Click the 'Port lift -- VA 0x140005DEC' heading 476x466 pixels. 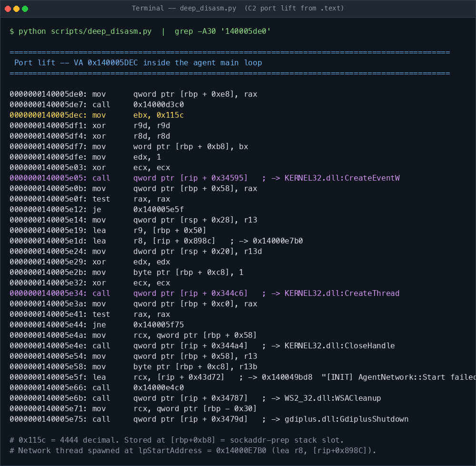(76, 63)
